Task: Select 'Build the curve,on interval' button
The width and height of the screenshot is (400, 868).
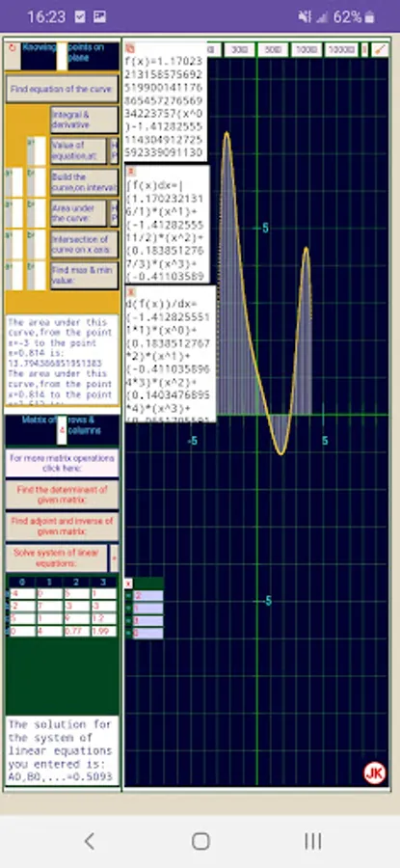Action: [x=84, y=182]
